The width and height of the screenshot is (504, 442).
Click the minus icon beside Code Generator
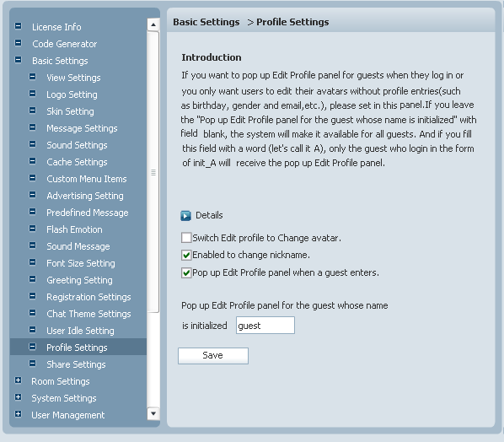pos(19,43)
